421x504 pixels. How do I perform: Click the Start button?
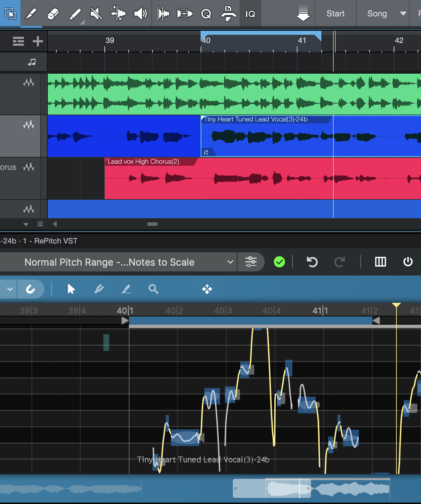335,14
